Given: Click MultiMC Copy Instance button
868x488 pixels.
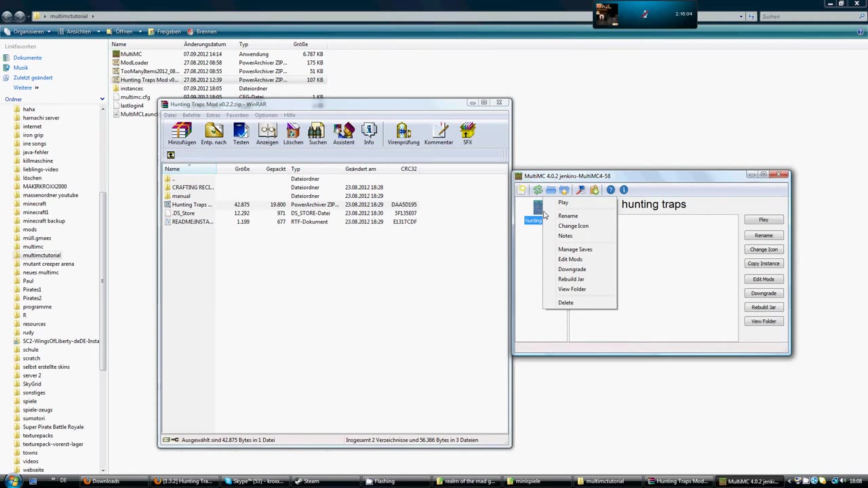Looking at the screenshot, I should pos(764,264).
